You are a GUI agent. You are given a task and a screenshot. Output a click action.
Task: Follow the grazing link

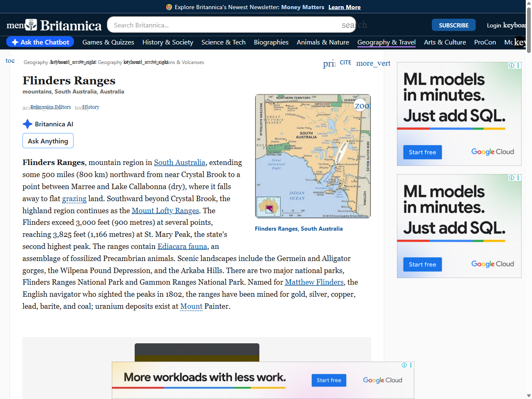pyautogui.click(x=74, y=199)
